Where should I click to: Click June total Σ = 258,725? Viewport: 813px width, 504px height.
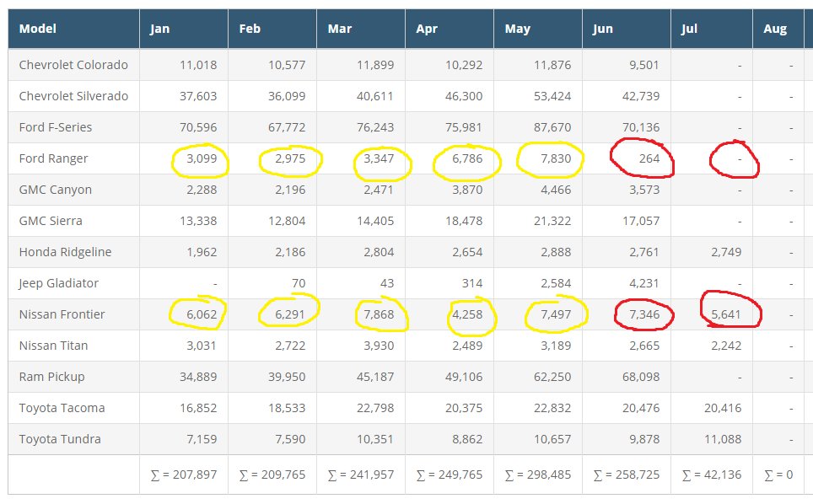(x=627, y=475)
